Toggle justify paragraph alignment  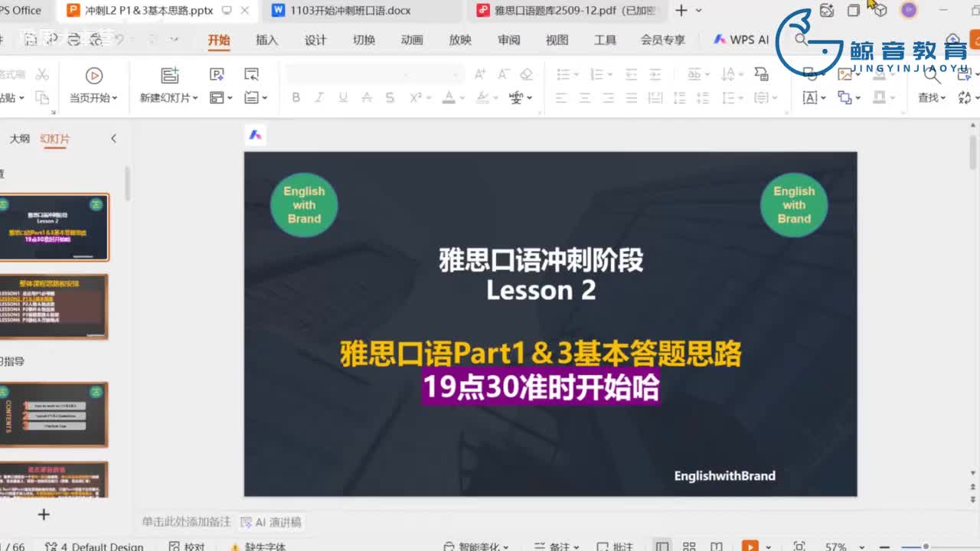[632, 98]
